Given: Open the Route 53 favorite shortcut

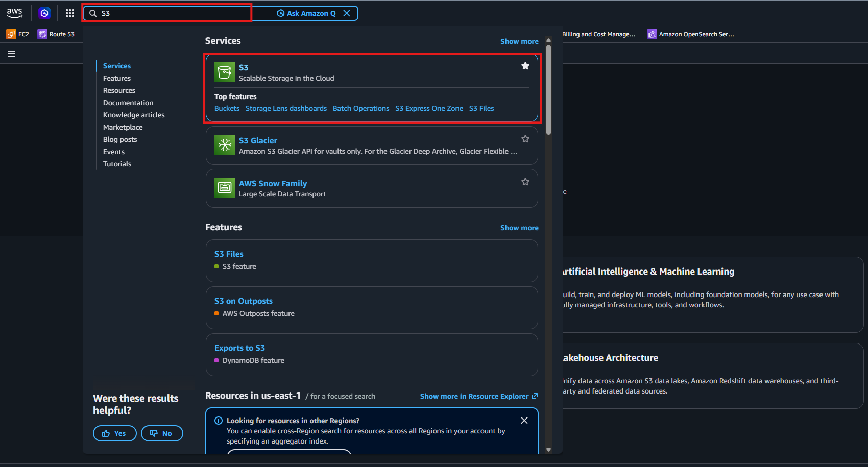Looking at the screenshot, I should (56, 34).
